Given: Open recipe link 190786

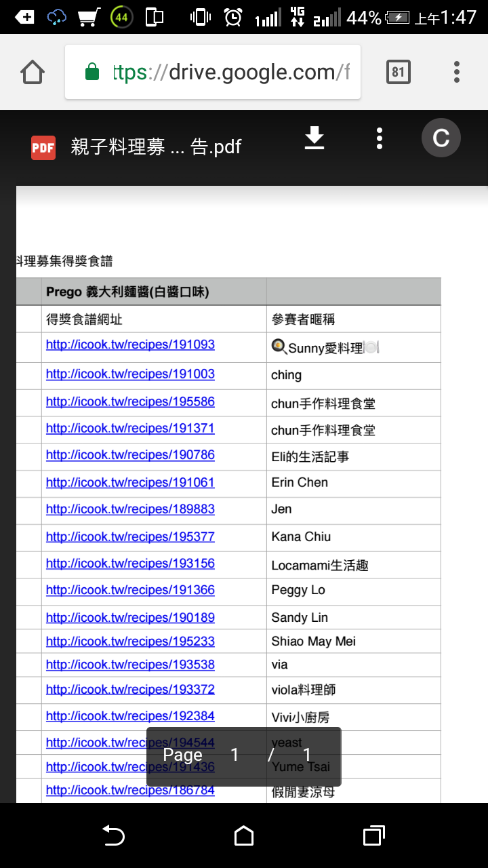Looking at the screenshot, I should [130, 455].
